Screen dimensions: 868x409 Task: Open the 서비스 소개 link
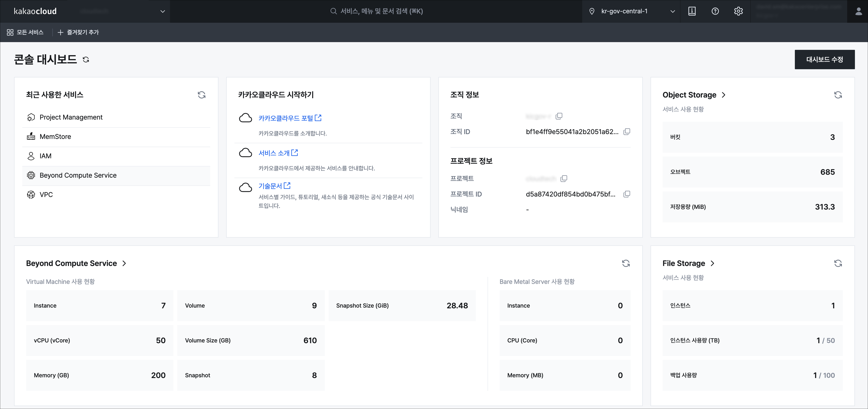pos(278,153)
